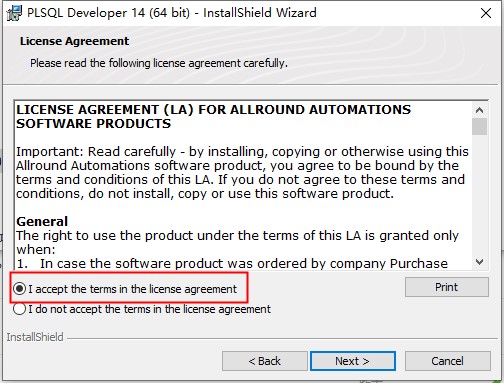Click the 'Please read the following license agreement' text
The image size is (504, 383).
click(159, 63)
